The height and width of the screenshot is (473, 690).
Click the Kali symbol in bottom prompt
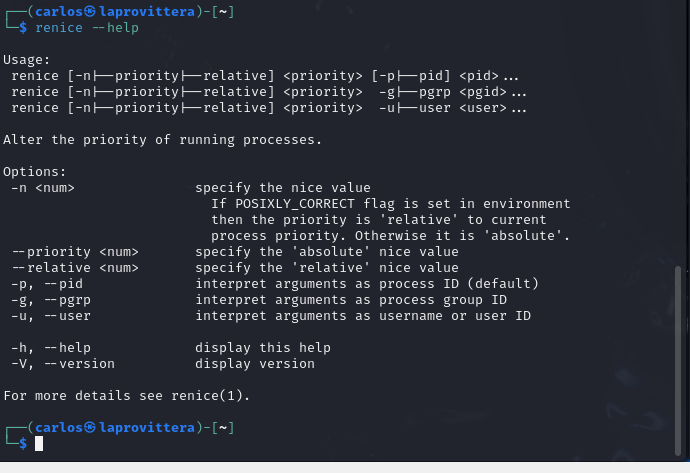(x=90, y=427)
